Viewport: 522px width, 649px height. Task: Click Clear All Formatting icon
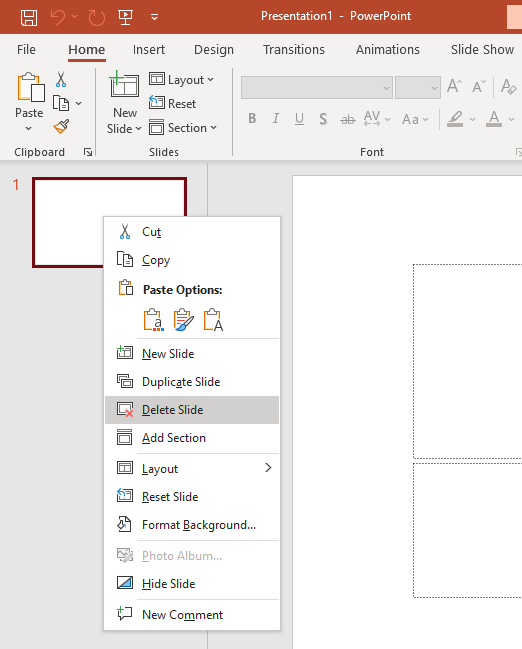point(508,87)
